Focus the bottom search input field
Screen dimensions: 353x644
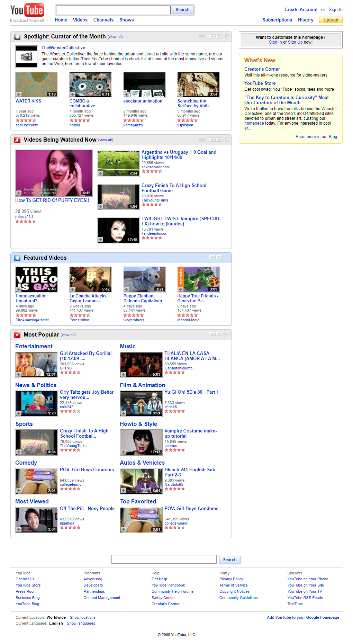point(164,560)
